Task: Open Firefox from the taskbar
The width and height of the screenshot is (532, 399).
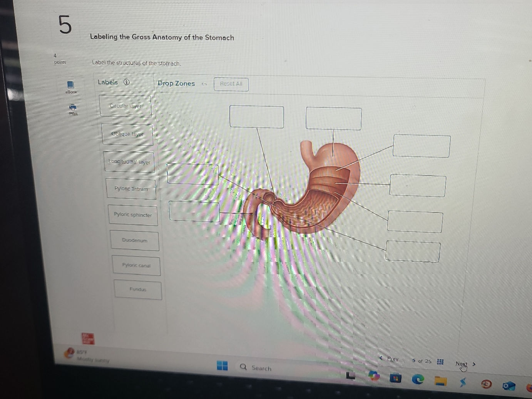Action: (x=486, y=383)
